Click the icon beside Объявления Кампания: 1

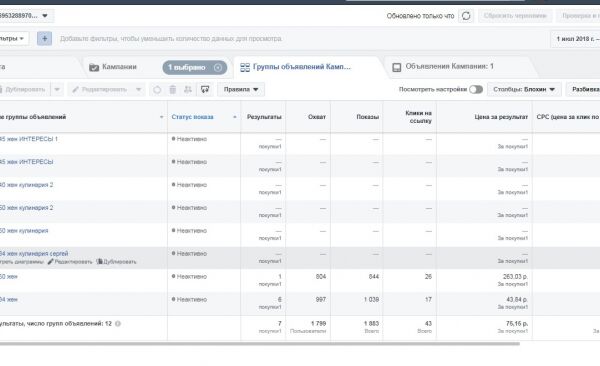tap(397, 67)
